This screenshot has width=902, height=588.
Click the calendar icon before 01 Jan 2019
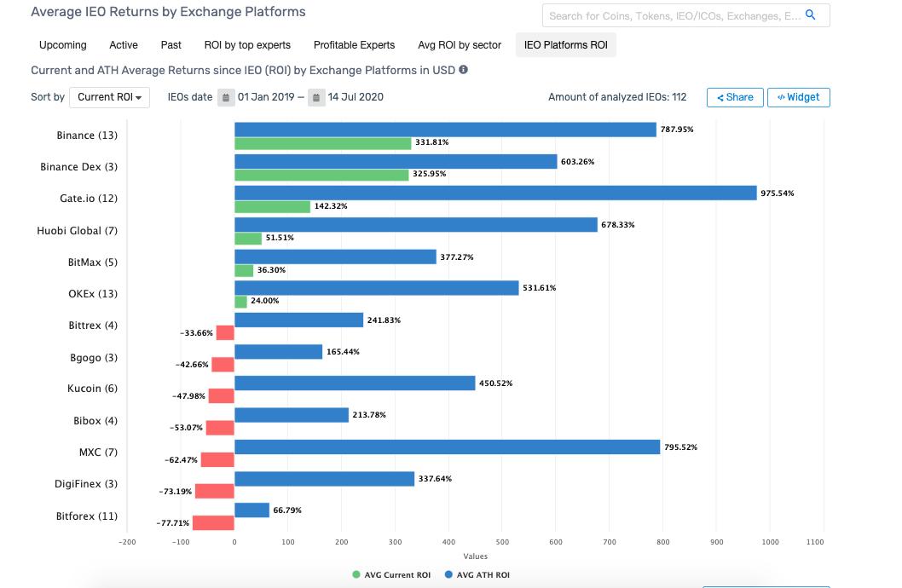click(x=226, y=97)
